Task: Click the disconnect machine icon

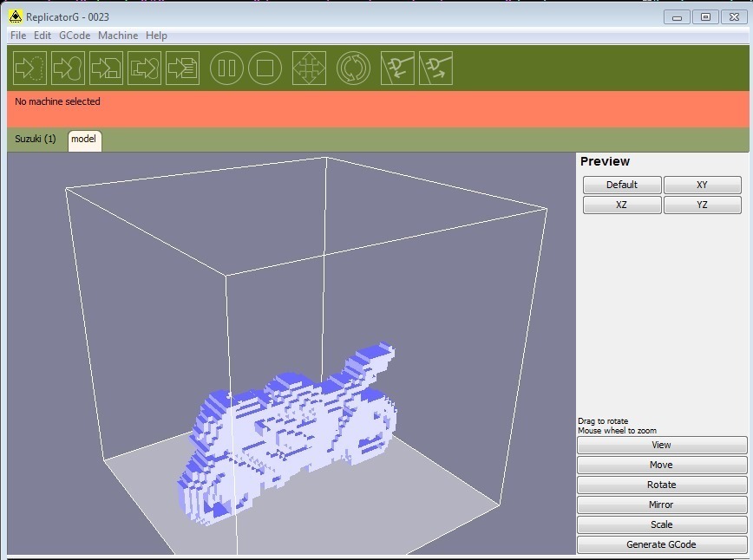Action: pyautogui.click(x=435, y=68)
